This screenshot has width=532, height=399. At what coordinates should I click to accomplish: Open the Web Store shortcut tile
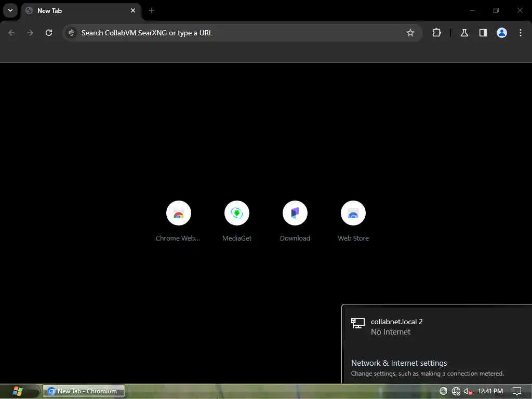tap(353, 220)
